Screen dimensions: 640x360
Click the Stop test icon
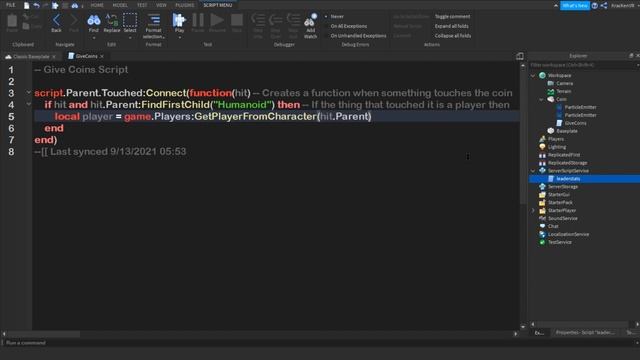coord(237,20)
